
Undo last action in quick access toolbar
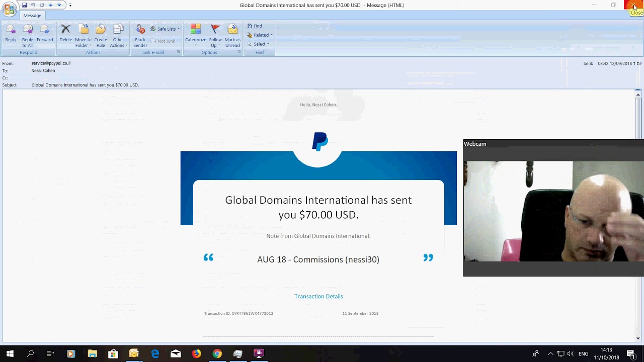[33, 5]
